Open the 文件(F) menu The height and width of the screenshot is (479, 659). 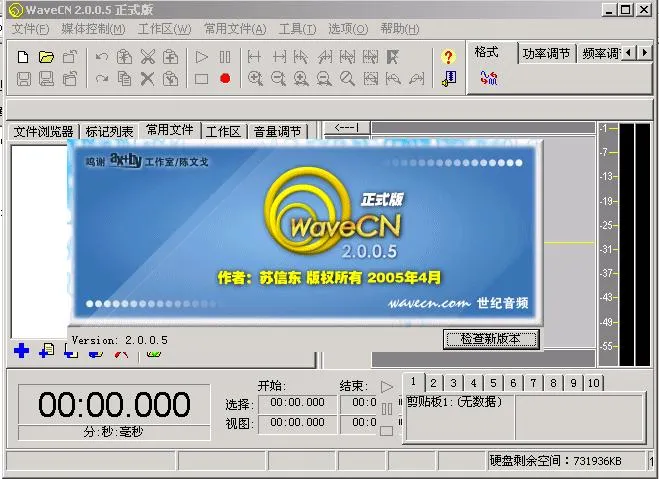pos(30,29)
